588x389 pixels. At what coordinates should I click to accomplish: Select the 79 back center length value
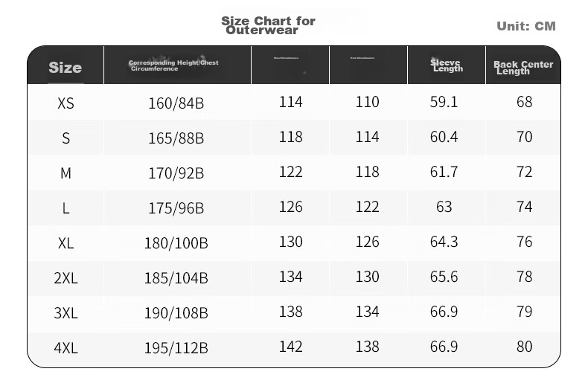tap(524, 312)
